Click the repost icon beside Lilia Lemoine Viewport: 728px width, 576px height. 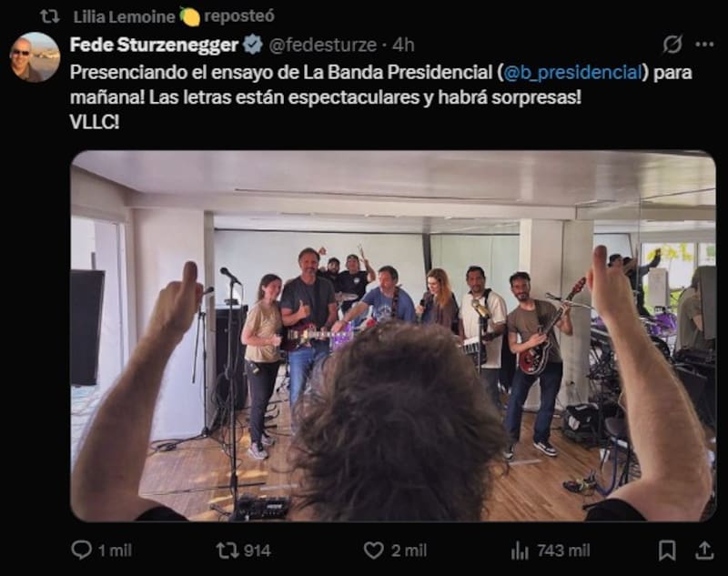tap(49, 15)
